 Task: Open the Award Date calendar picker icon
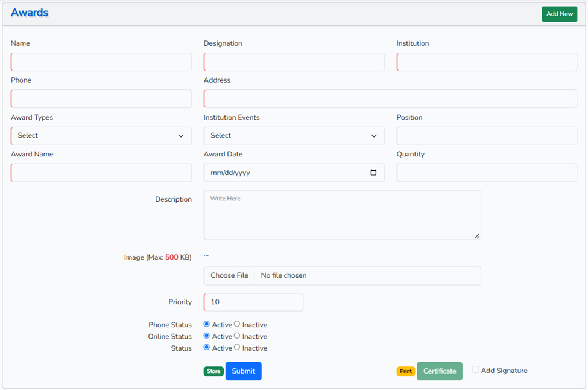tap(373, 173)
